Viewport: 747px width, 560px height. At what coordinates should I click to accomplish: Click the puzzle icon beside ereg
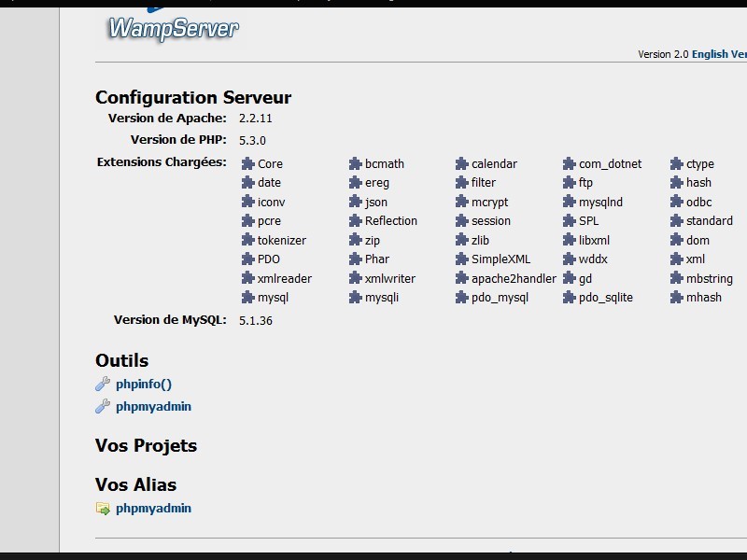pos(356,182)
